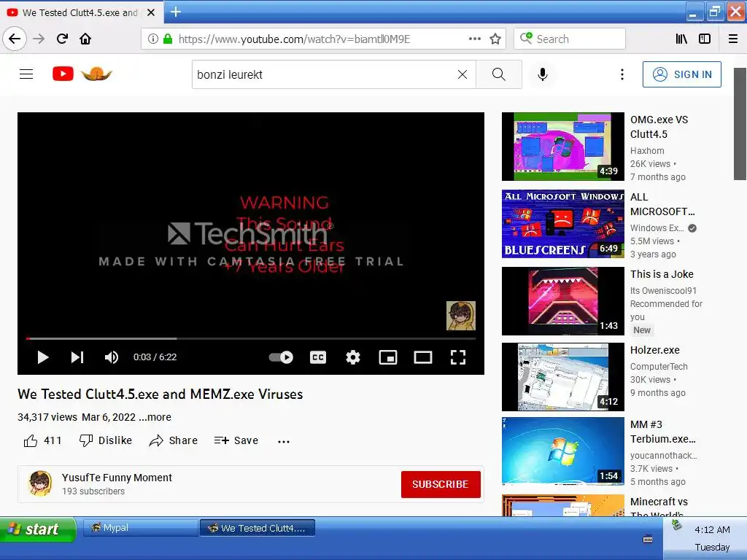The image size is (747, 560).
Task: Open OMG.exe VS Clutt4.5 thumbnail
Action: point(562,147)
